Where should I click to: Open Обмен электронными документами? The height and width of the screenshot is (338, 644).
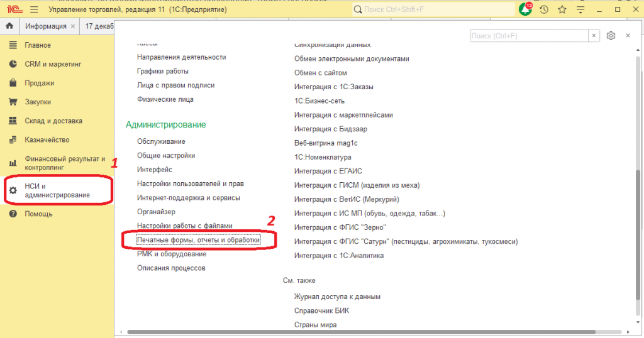(352, 58)
